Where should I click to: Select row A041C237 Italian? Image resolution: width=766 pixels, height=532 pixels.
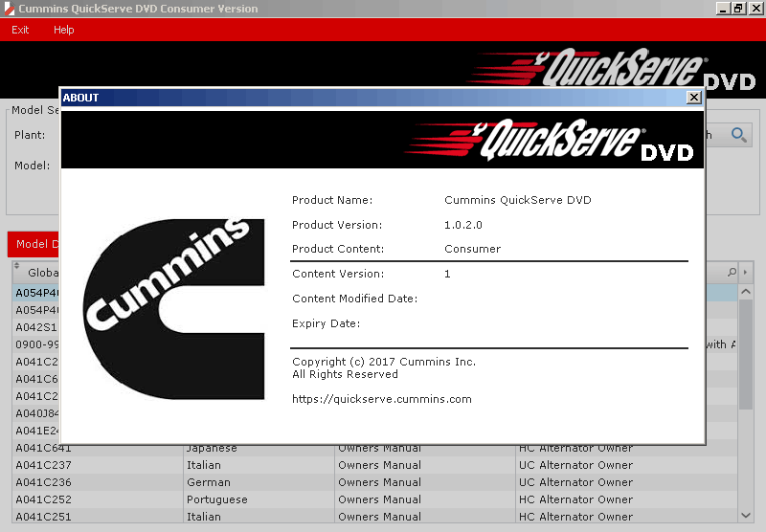pyautogui.click(x=374, y=465)
